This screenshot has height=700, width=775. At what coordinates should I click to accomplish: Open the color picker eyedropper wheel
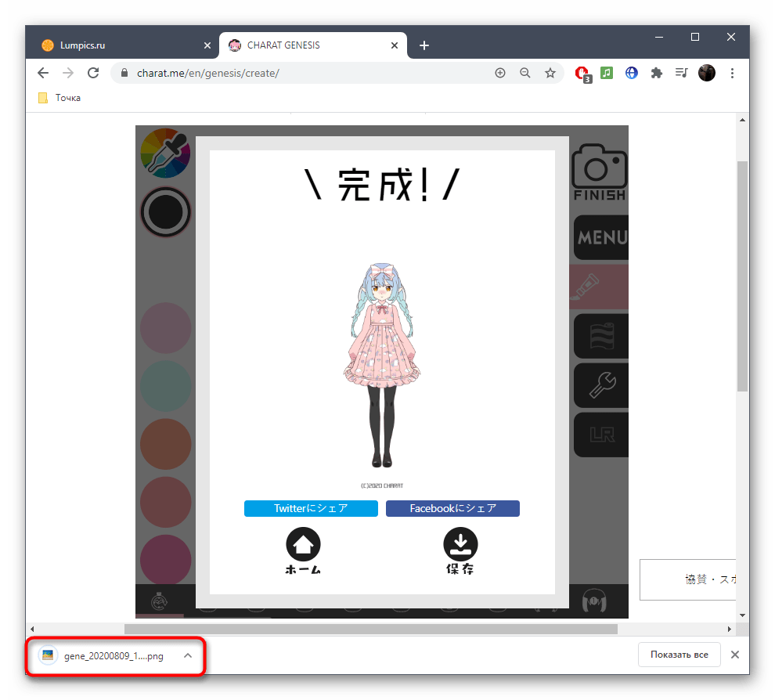click(x=164, y=152)
